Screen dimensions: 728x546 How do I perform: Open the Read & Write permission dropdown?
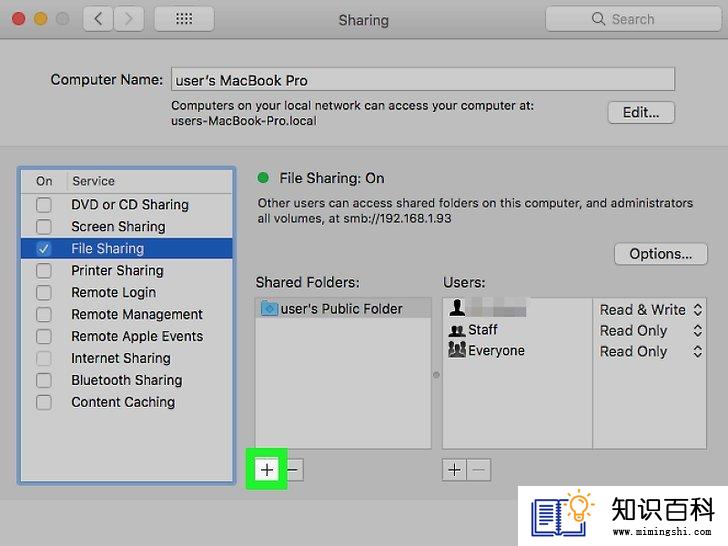click(650, 310)
